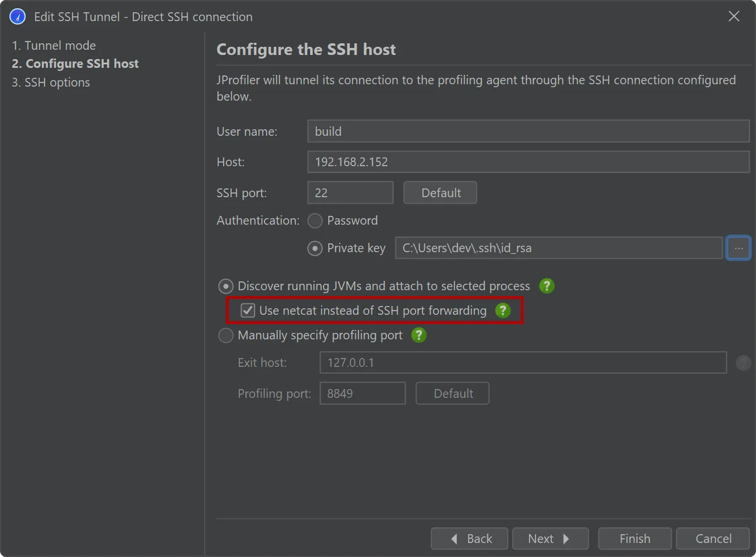This screenshot has height=557, width=756.
Task: Click the Configure the SSH host heading
Action: [x=306, y=50]
